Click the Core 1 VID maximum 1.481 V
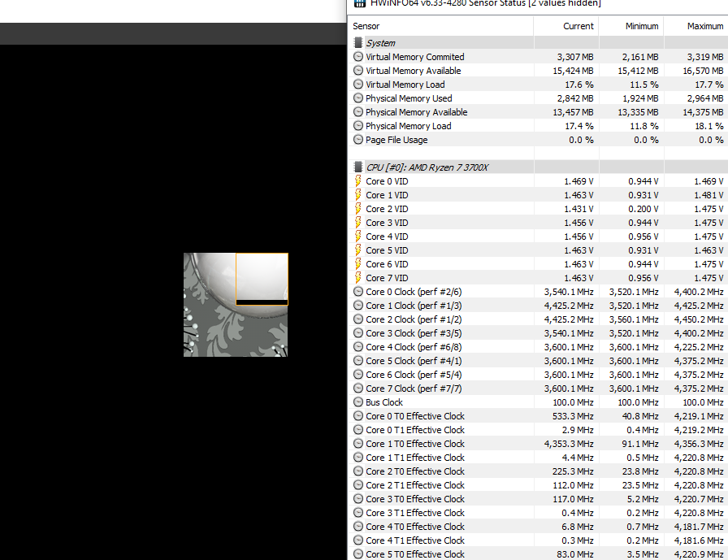The width and height of the screenshot is (728, 560). pyautogui.click(x=708, y=195)
